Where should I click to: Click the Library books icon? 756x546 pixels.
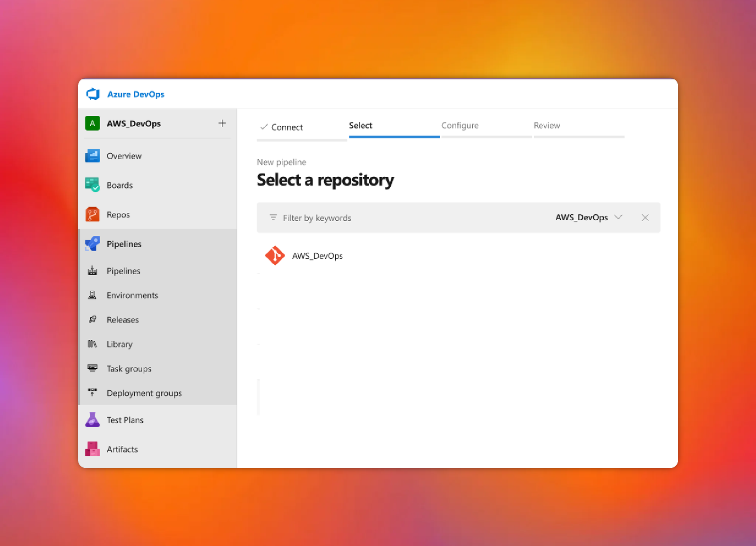(x=93, y=344)
